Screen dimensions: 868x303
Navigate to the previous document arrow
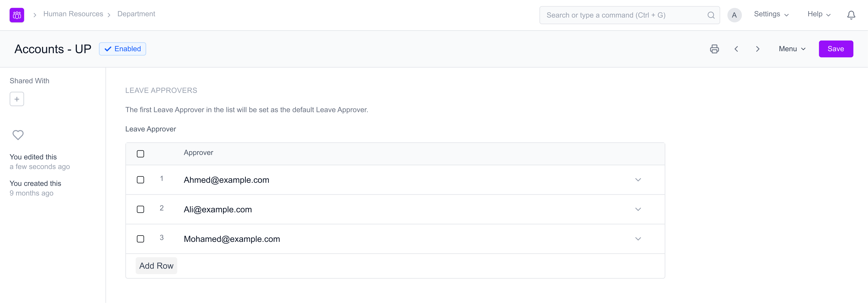tap(736, 49)
